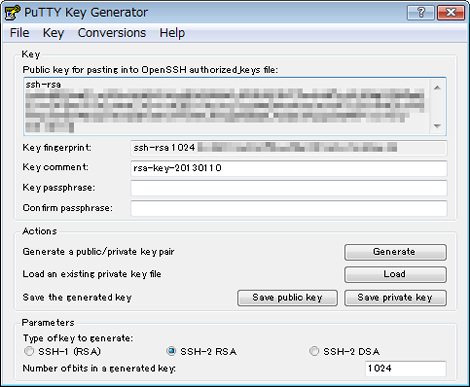Click the question mark help button
The width and height of the screenshot is (470, 387).
click(x=421, y=13)
